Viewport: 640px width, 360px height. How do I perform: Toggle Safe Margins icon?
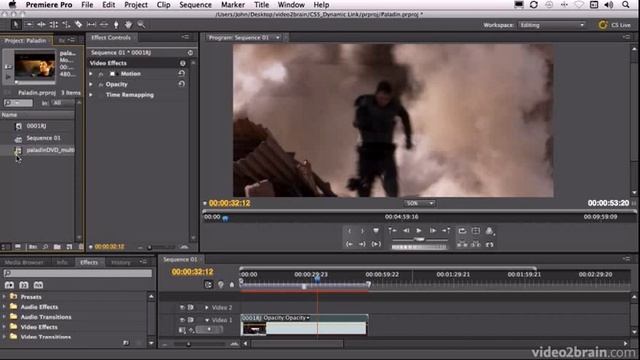[x=476, y=231]
